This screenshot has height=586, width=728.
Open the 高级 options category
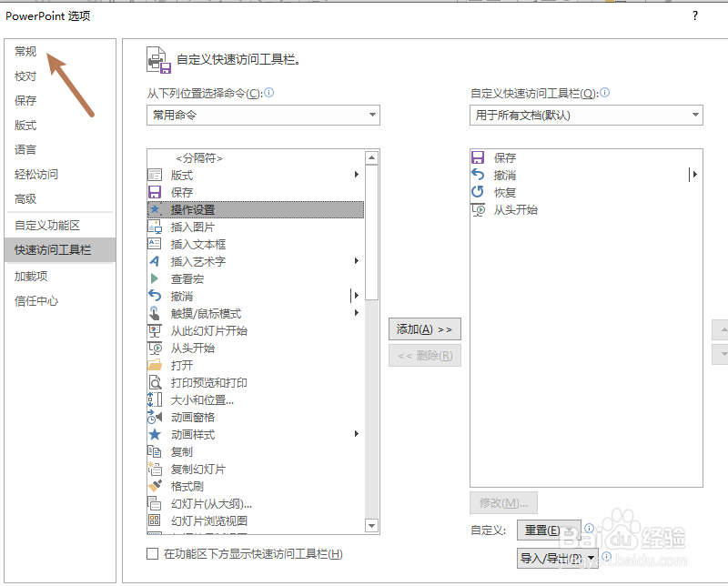point(25,198)
